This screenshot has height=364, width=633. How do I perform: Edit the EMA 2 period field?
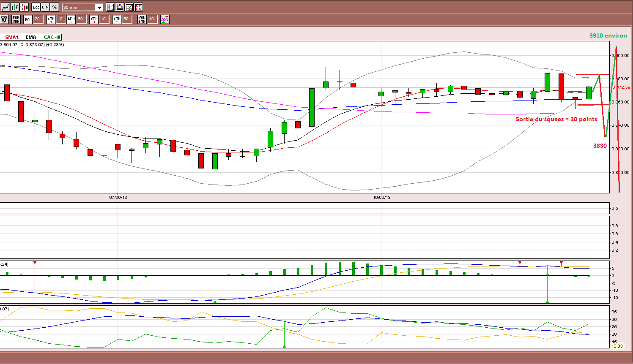click(x=81, y=19)
